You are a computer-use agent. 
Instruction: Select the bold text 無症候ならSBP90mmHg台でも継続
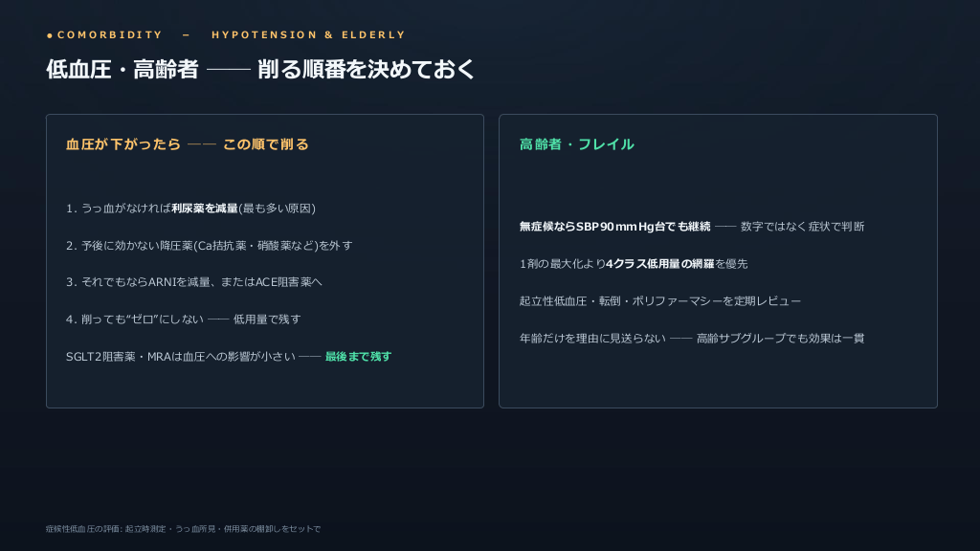click(x=615, y=226)
